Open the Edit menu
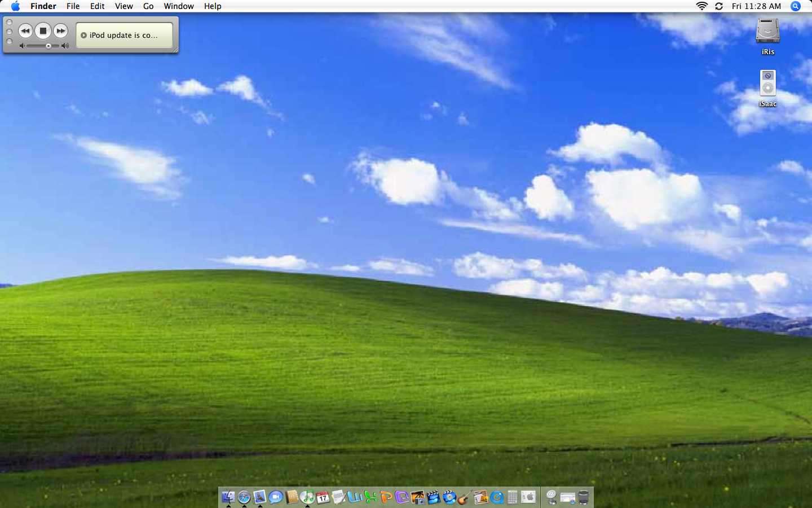 coord(98,6)
